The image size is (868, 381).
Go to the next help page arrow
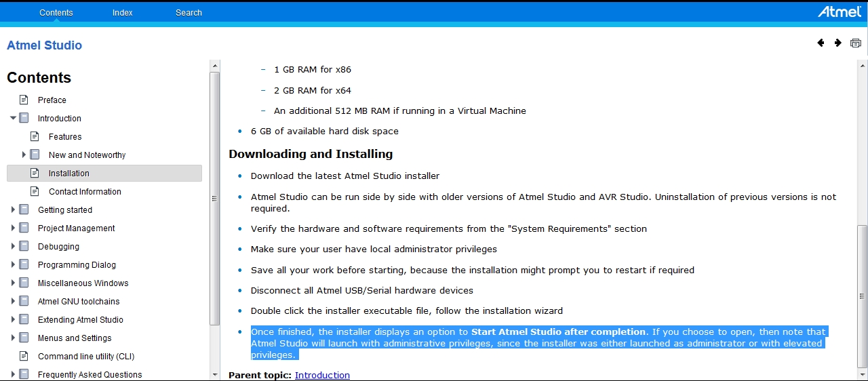click(838, 43)
